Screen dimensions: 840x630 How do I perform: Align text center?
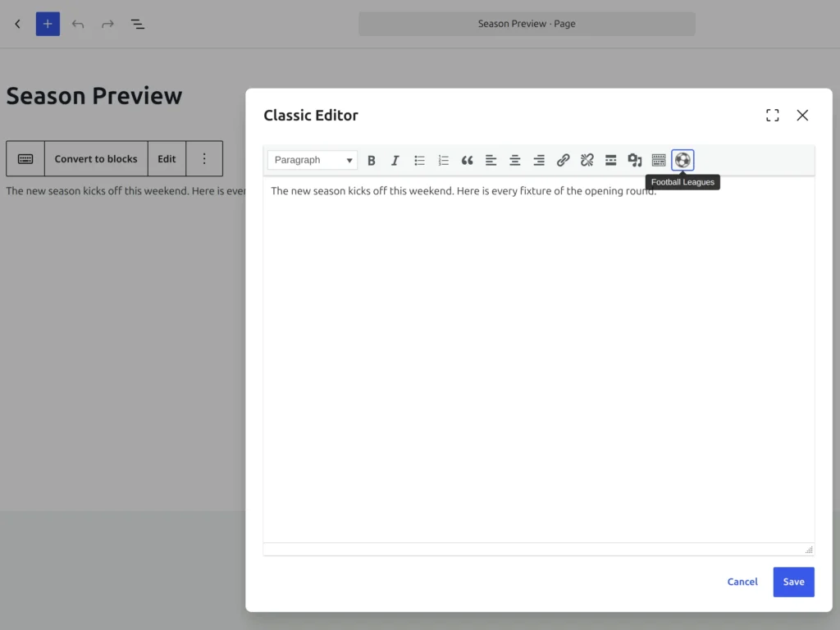[x=515, y=160]
